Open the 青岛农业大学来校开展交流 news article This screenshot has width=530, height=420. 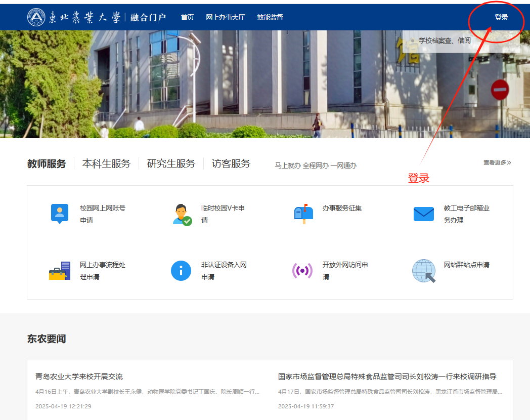click(x=79, y=376)
